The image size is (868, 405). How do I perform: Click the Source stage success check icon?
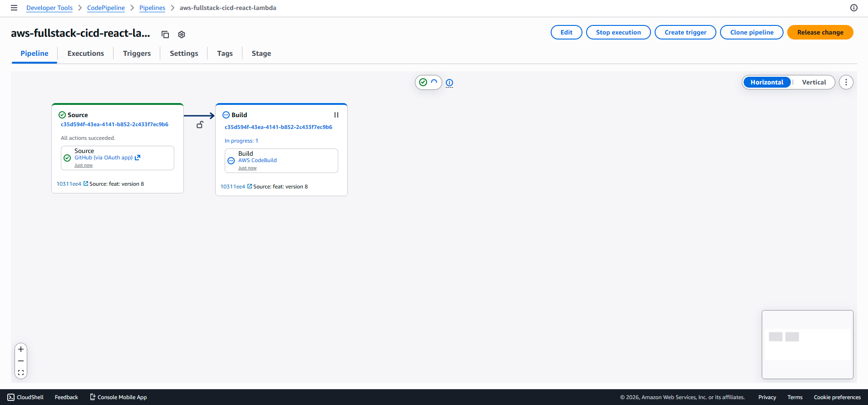pyautogui.click(x=62, y=115)
